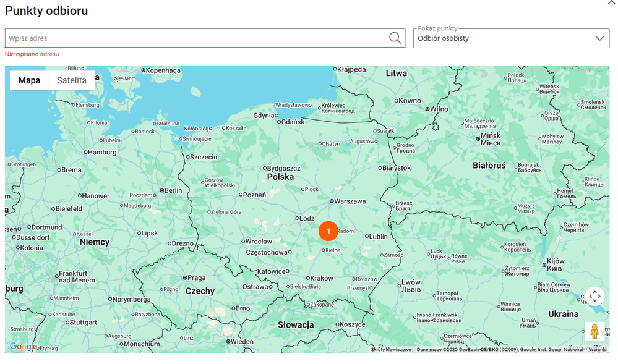Click the Praga label on the map
The height and width of the screenshot is (364, 618).
pyautogui.click(x=196, y=277)
